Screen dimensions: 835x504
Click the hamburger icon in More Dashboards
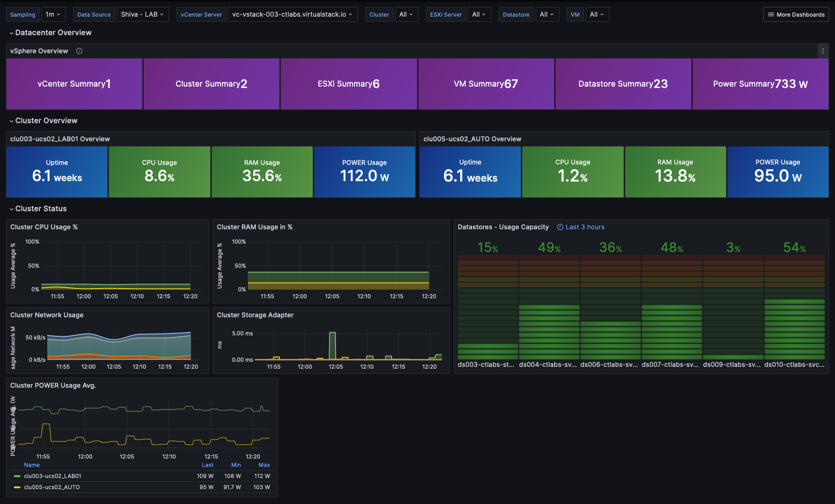[x=771, y=14]
